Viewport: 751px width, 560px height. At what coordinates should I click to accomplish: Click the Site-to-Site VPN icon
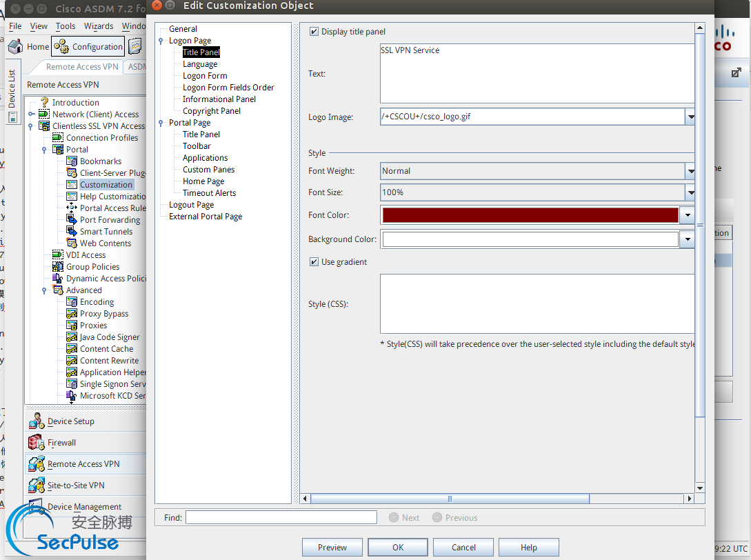click(37, 486)
